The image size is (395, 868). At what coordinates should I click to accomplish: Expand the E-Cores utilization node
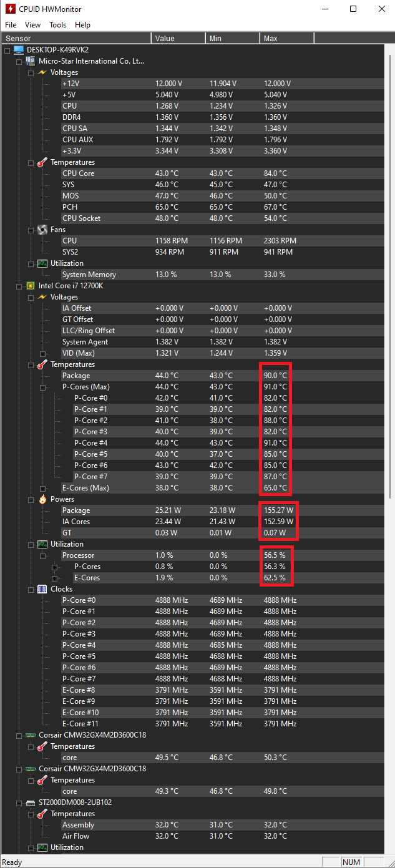pos(54,578)
